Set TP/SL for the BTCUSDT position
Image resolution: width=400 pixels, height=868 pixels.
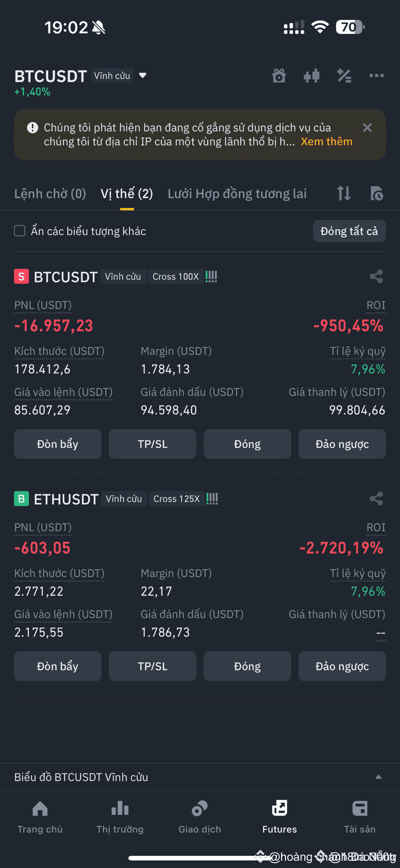pyautogui.click(x=152, y=443)
